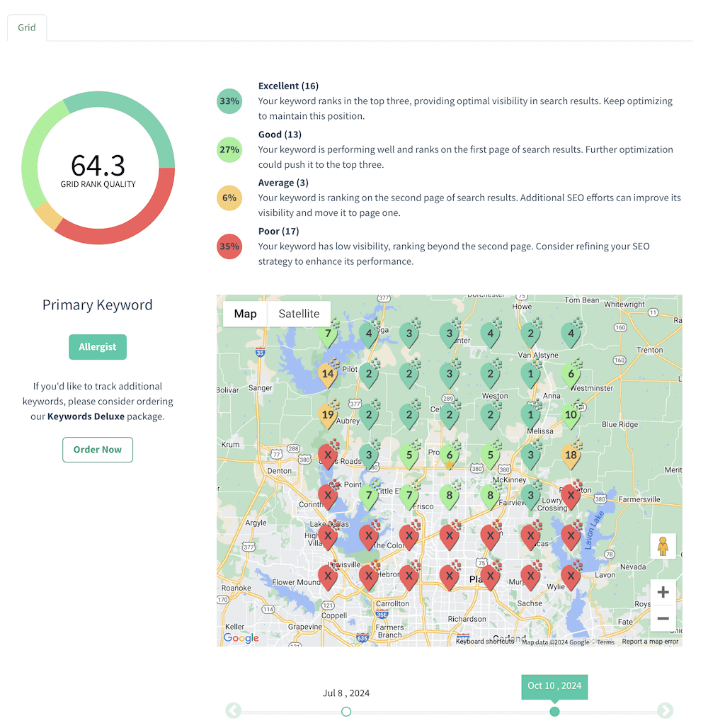Move the Jul 8, 2024 slider handle
Viewport: 708px width, 728px height.
[346, 710]
